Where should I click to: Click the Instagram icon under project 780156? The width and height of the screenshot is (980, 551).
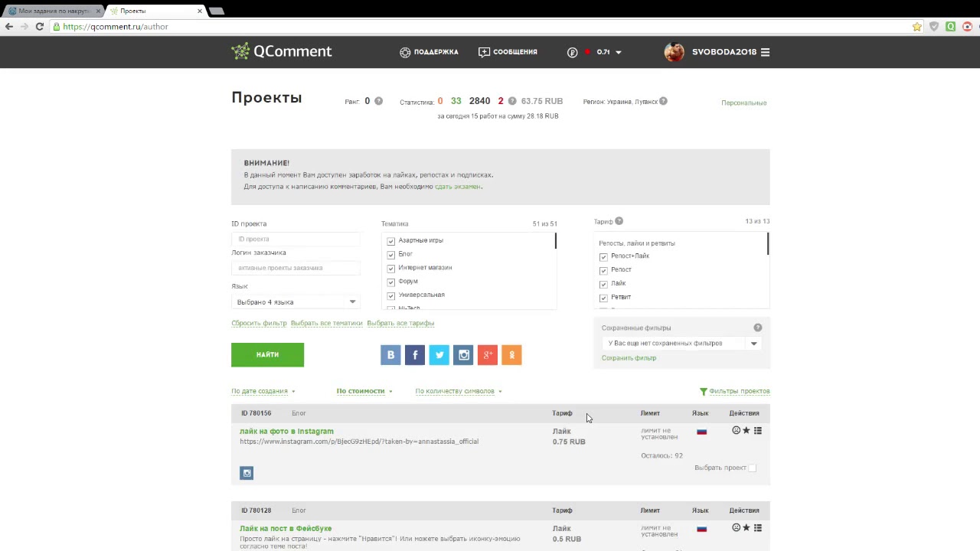pyautogui.click(x=247, y=473)
